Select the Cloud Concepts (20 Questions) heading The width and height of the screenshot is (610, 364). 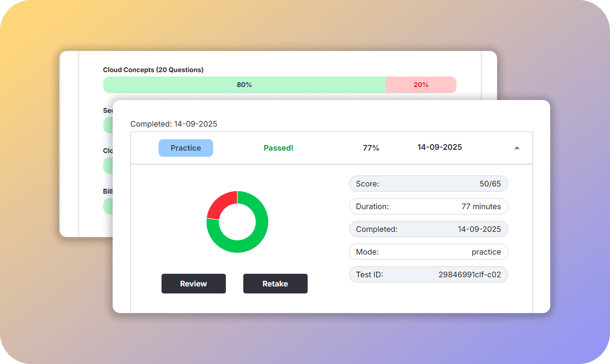tap(153, 70)
